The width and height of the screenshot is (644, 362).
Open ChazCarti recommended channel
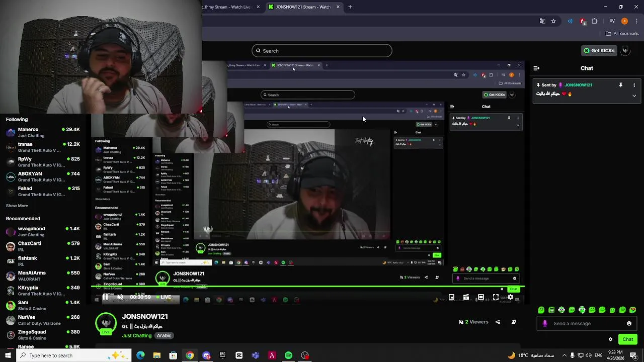pyautogui.click(x=43, y=246)
